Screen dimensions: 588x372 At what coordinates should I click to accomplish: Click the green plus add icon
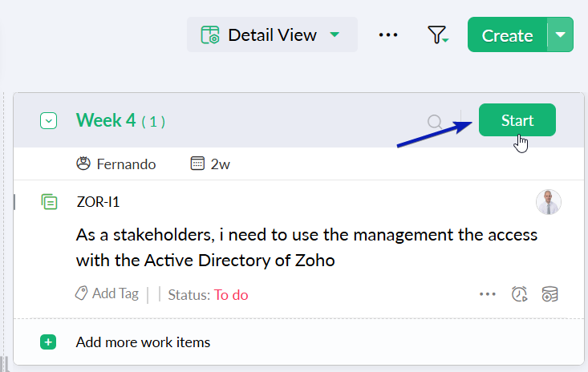click(48, 342)
